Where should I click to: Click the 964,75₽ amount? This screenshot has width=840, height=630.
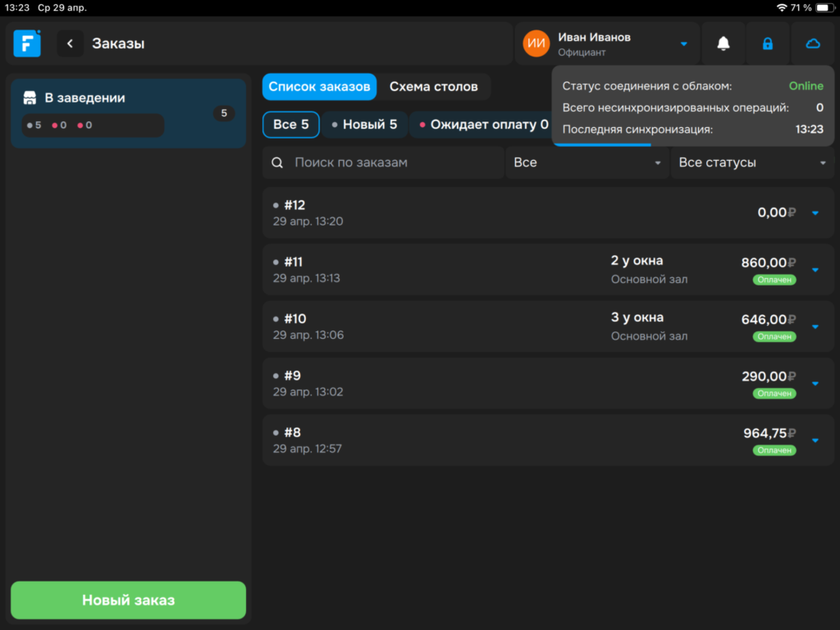coord(769,433)
